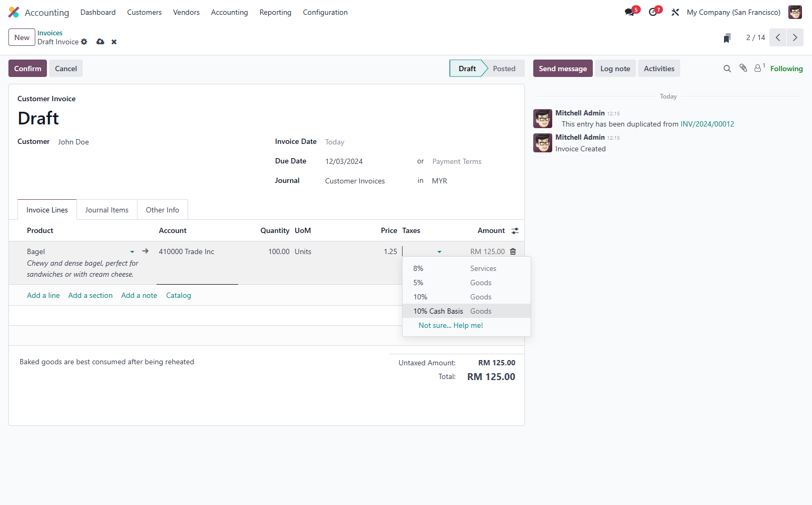Search messages with magnifier icon
The height and width of the screenshot is (505, 812).
[727, 69]
